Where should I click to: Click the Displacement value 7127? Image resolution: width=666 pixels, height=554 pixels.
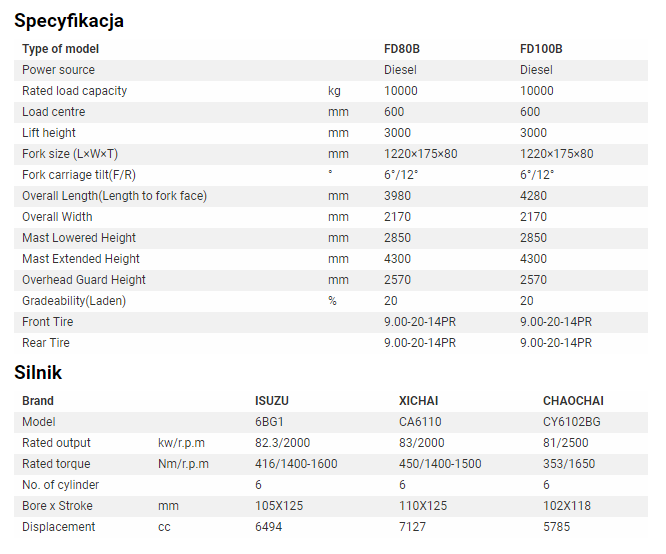[412, 527]
